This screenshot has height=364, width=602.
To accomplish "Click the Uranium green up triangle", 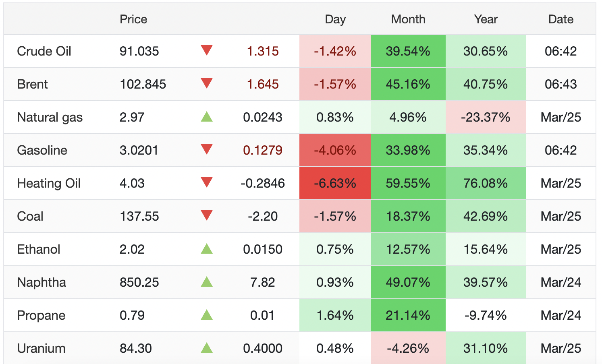I will [207, 348].
